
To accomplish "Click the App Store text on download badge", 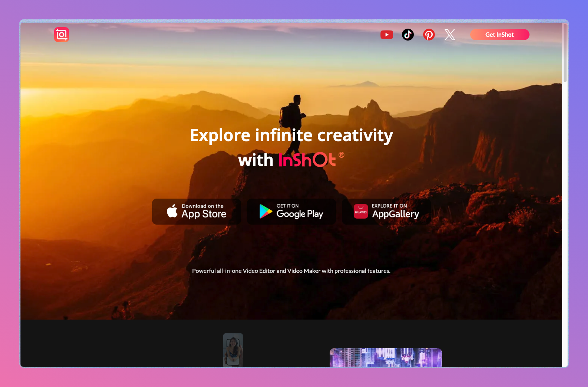I will [x=204, y=214].
